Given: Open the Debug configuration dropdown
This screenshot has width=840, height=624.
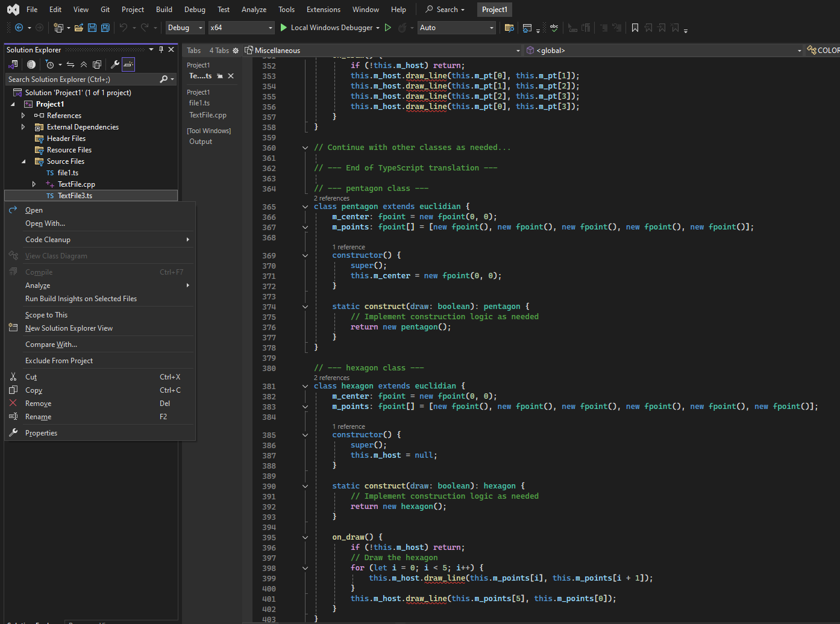Looking at the screenshot, I should (x=184, y=28).
